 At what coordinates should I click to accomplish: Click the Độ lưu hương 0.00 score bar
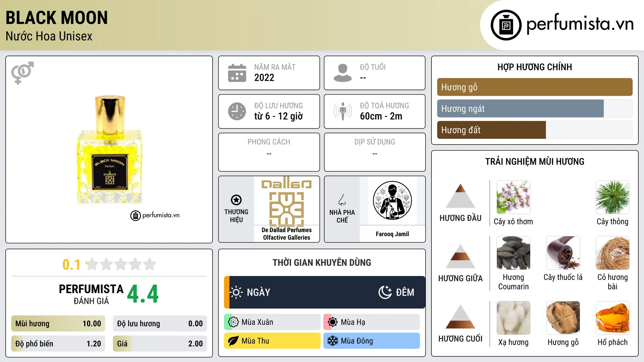pos(160,324)
